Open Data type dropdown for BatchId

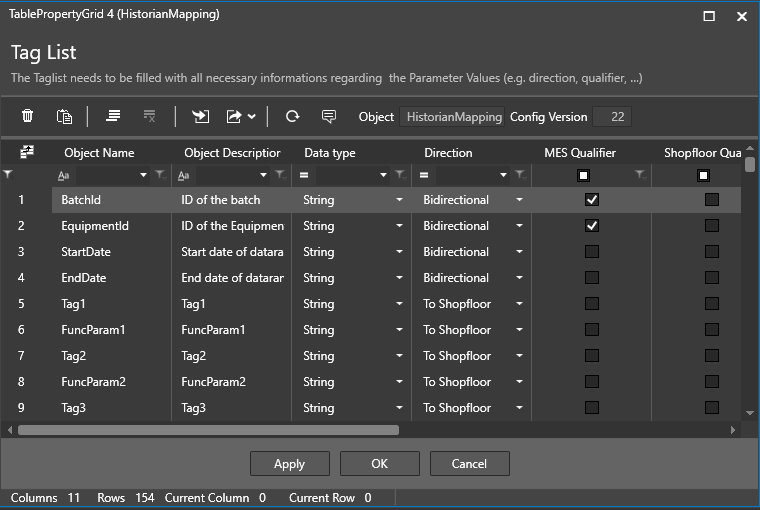tap(399, 200)
